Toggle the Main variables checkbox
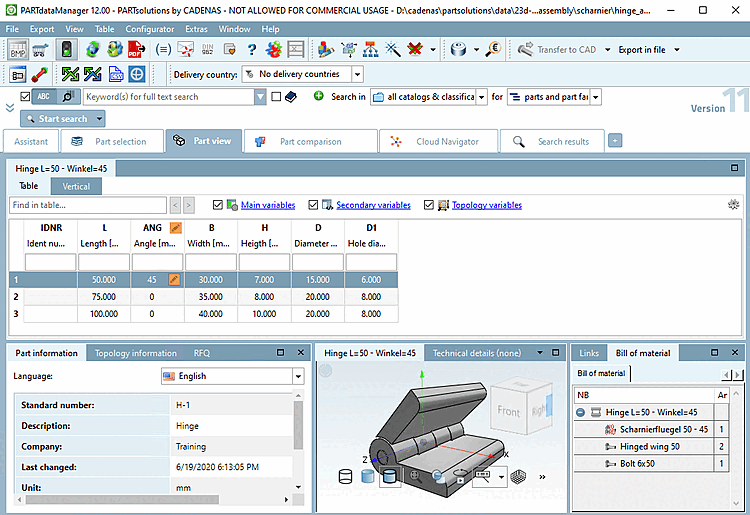Image resolution: width=750 pixels, height=515 pixels. [x=219, y=205]
